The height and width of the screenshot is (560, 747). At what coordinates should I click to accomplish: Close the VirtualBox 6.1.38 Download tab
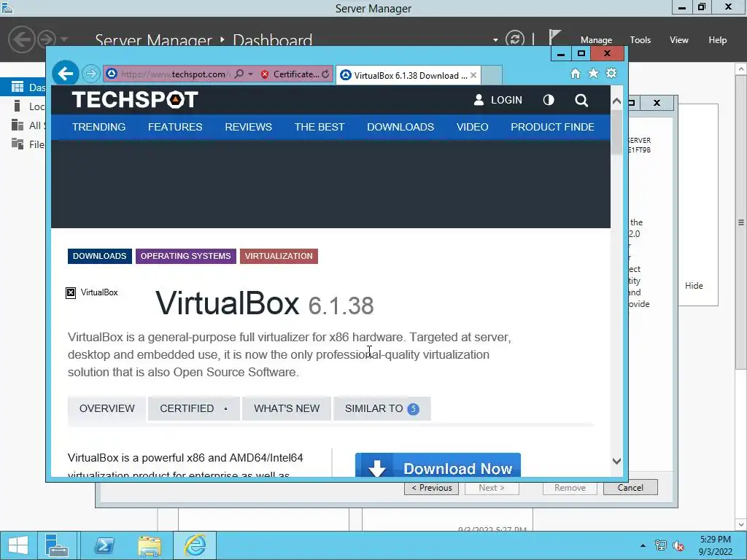(473, 75)
